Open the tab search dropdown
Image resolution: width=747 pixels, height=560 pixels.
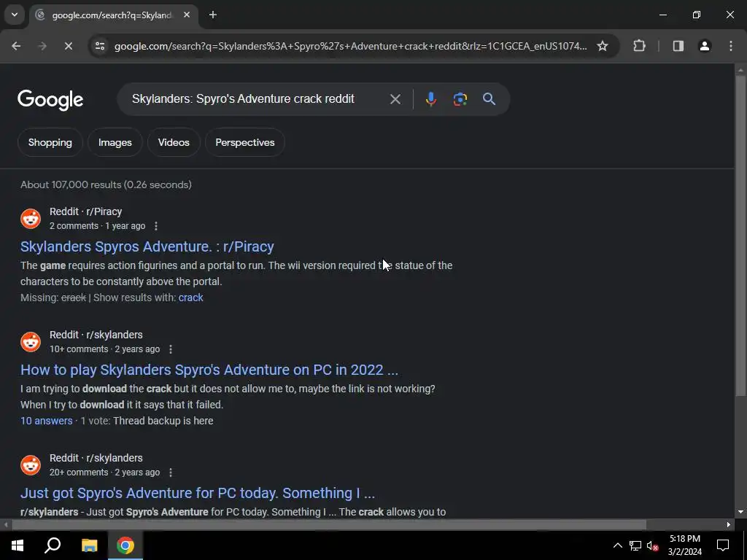[x=15, y=15]
